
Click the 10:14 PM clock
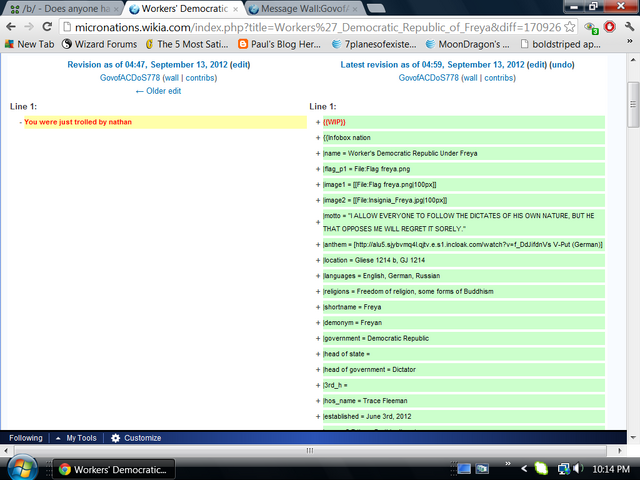pyautogui.click(x=611, y=469)
